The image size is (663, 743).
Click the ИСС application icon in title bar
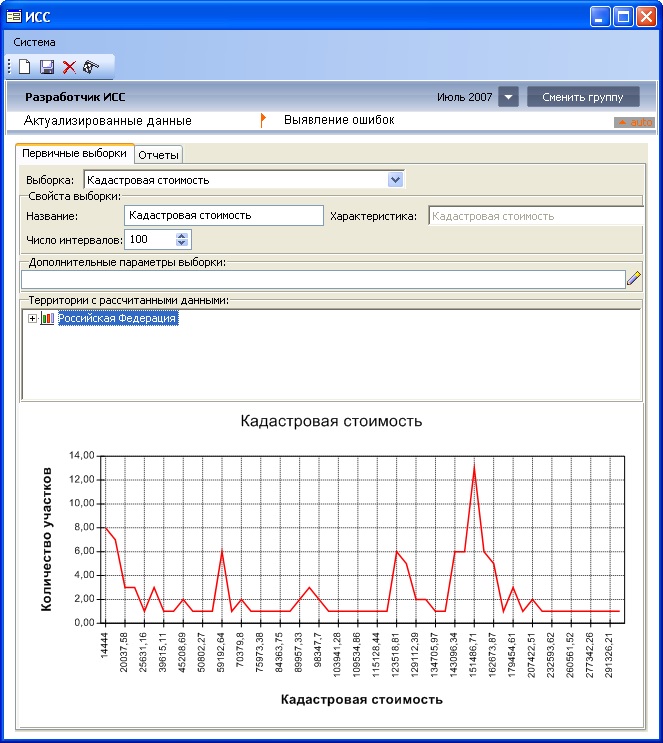14,16
